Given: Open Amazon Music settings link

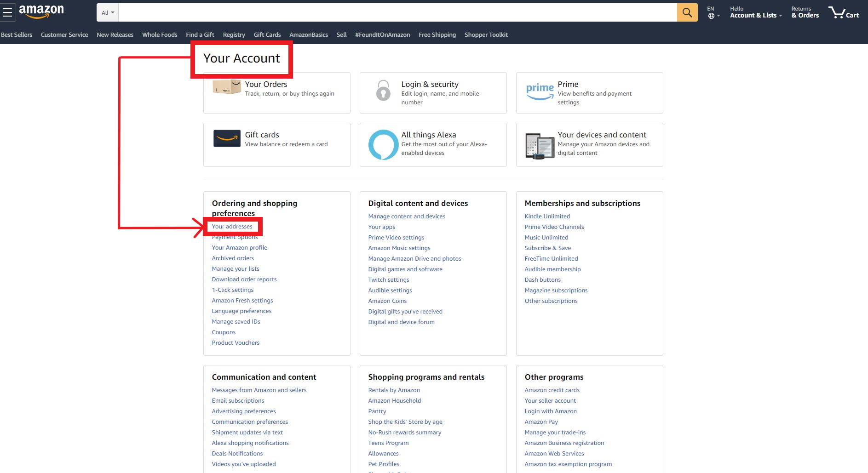Looking at the screenshot, I should click(x=399, y=248).
